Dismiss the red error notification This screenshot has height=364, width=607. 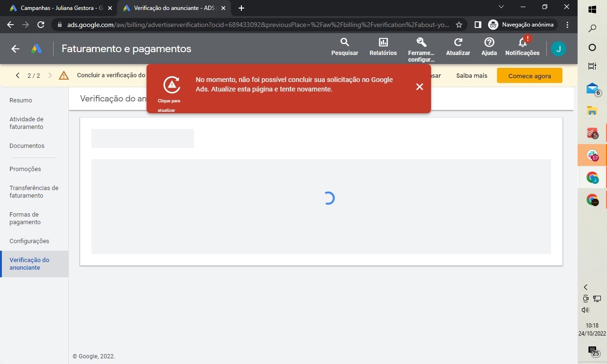(419, 87)
